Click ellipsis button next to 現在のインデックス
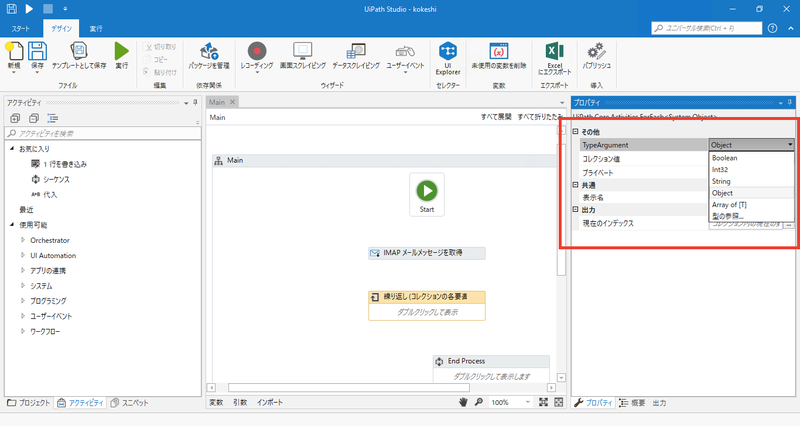800x426 pixels. point(789,223)
